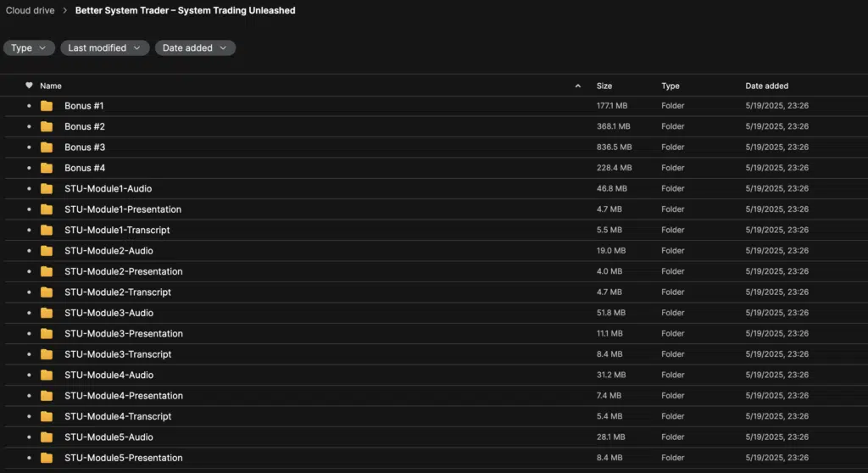Image resolution: width=868 pixels, height=473 pixels.
Task: Click the STU-Module2-Presentation folder icon
Action: pos(47,271)
